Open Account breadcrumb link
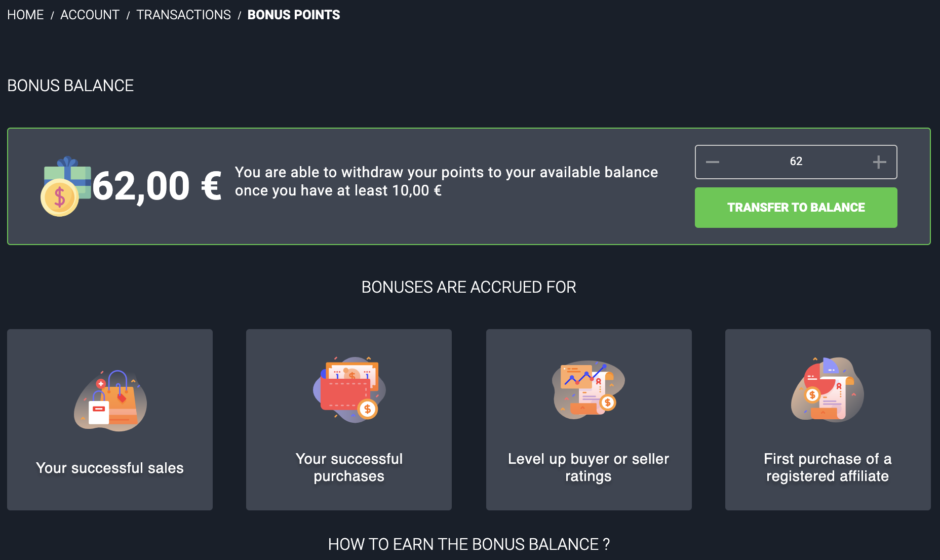 click(x=90, y=15)
